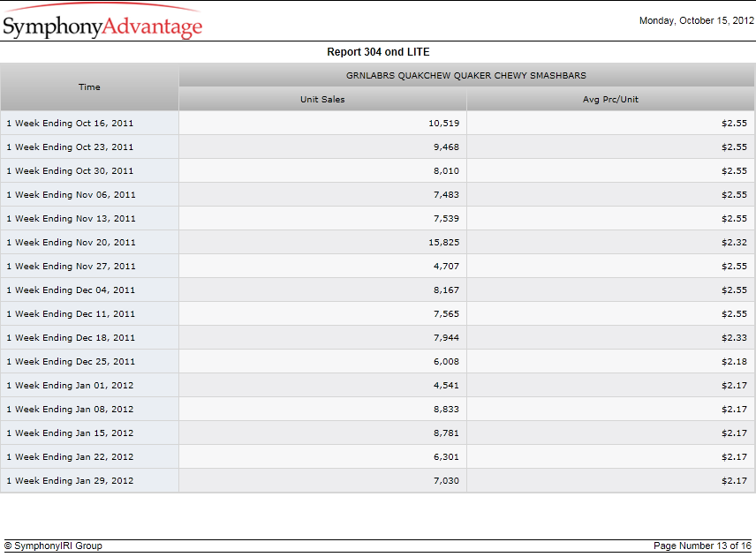Image resolution: width=756 pixels, height=557 pixels.
Task: Click the unit sales value 9,468
Action: (447, 147)
